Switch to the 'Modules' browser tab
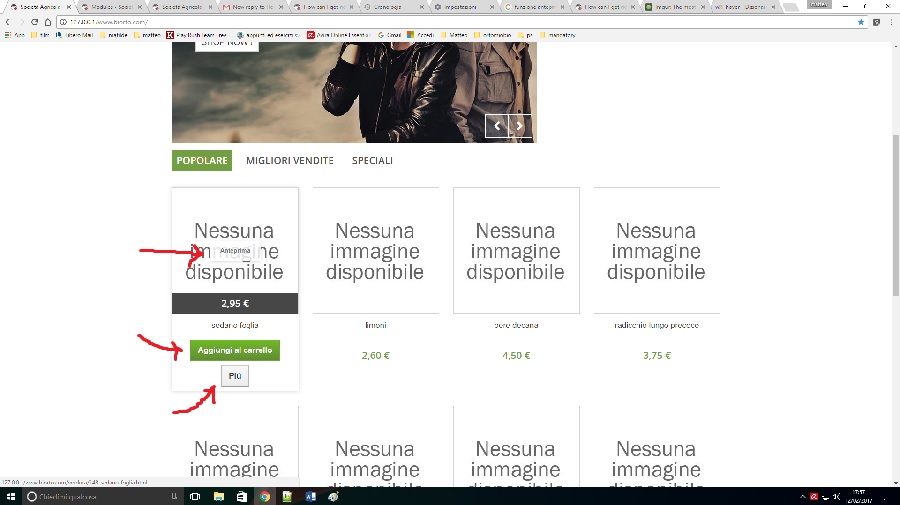Screen dimensions: 900x505 pos(112,7)
